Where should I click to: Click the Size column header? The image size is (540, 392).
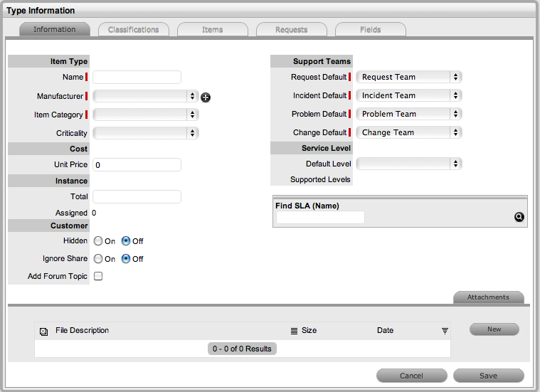point(309,330)
